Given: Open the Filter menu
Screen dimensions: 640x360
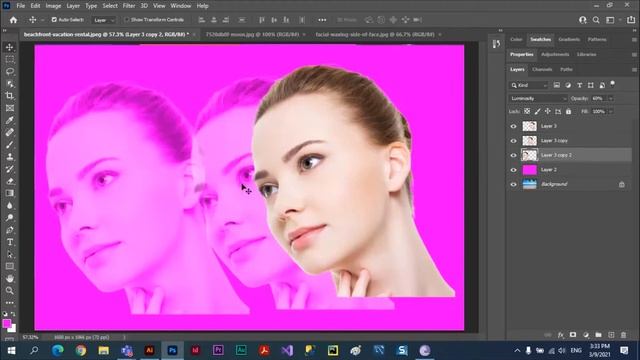Looking at the screenshot, I should point(129,6).
